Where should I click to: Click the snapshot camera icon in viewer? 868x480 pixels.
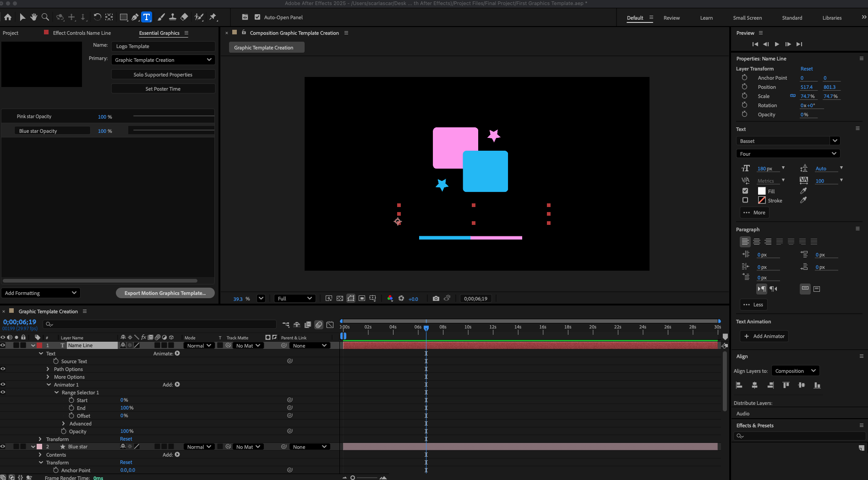[x=436, y=299]
